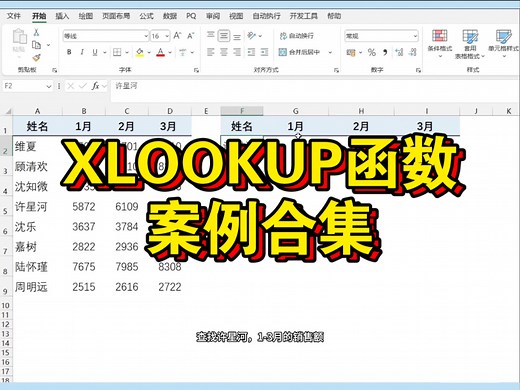
Task: Toggle Bold formatting
Action: click(69, 52)
